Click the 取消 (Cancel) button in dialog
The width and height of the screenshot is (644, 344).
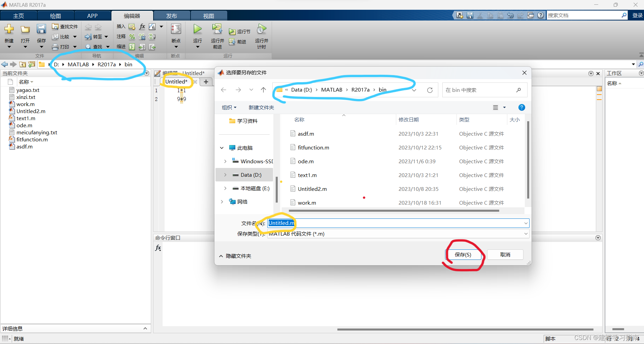pyautogui.click(x=505, y=255)
